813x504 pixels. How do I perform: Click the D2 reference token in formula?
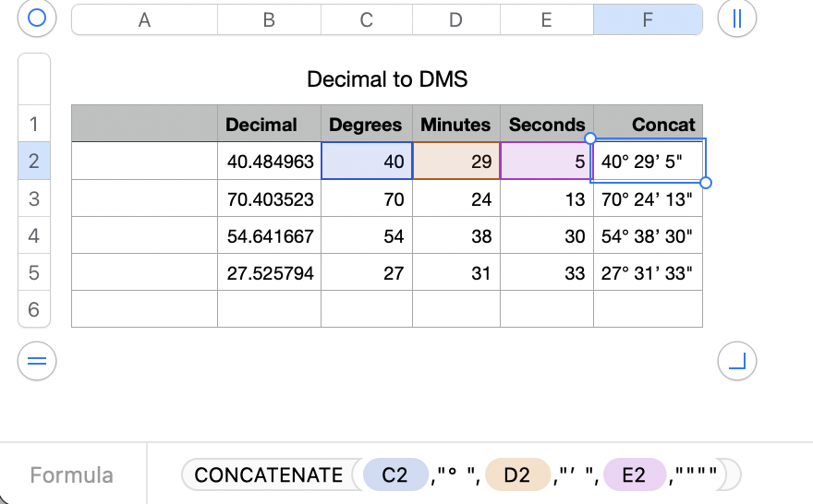[x=517, y=475]
